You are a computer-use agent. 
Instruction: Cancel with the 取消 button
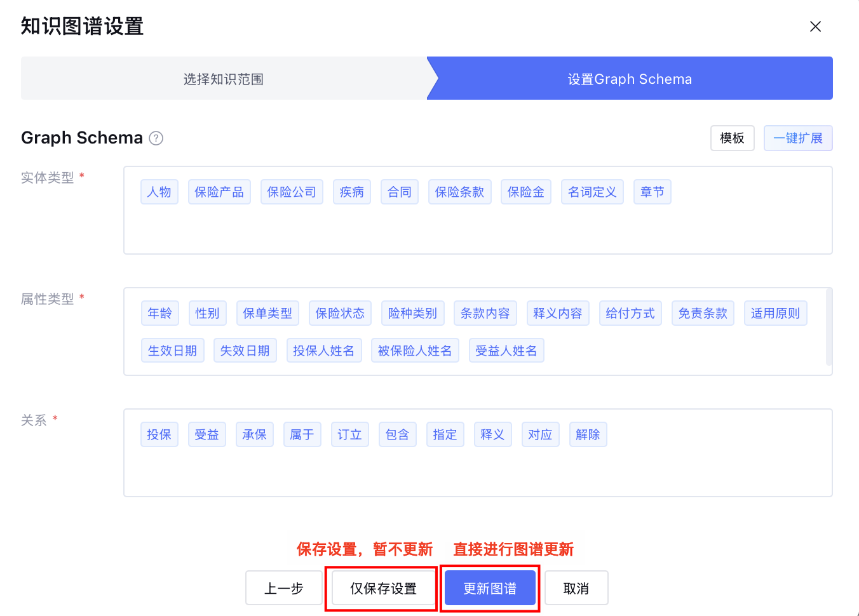coord(576,589)
